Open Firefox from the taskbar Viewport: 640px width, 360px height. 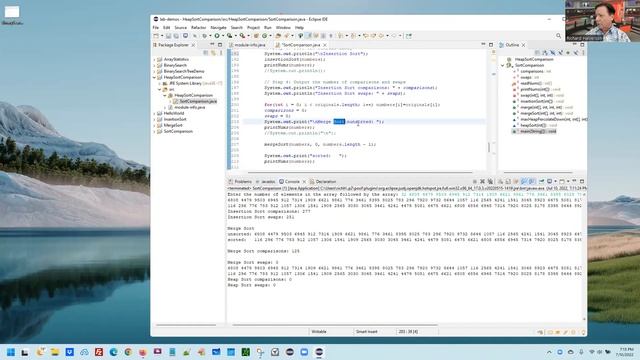click(142, 352)
